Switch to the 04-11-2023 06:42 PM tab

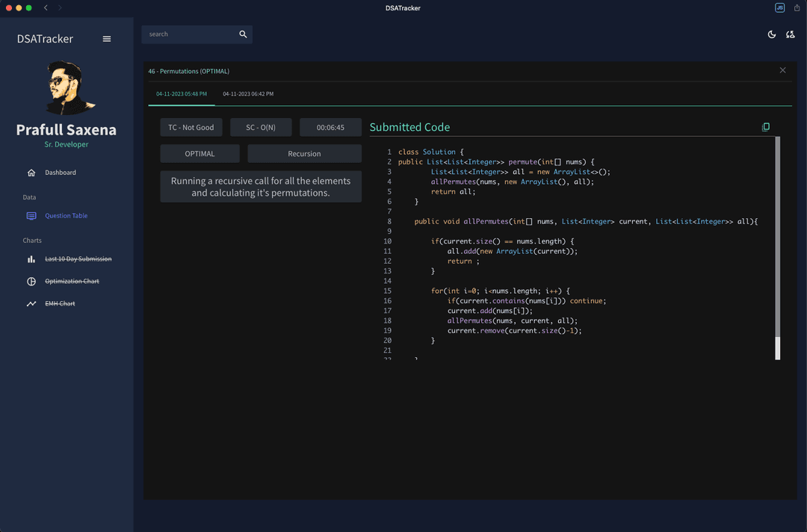pos(248,94)
